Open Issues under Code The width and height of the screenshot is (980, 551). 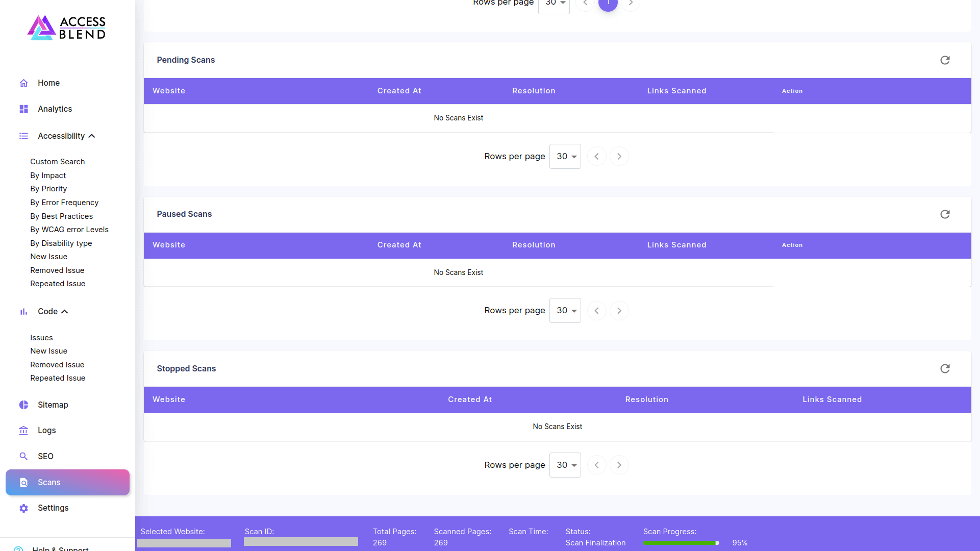[x=41, y=338]
